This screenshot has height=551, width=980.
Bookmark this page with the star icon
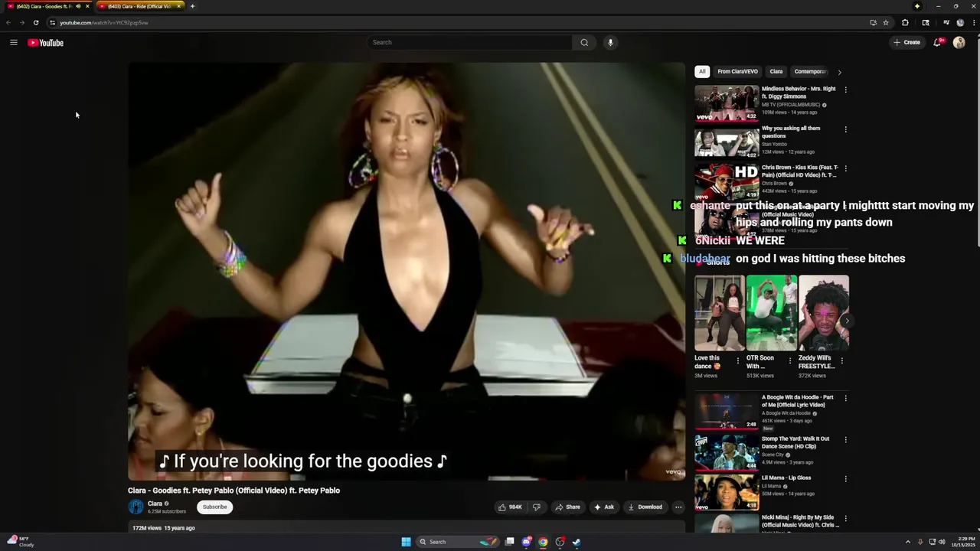pyautogui.click(x=886, y=23)
